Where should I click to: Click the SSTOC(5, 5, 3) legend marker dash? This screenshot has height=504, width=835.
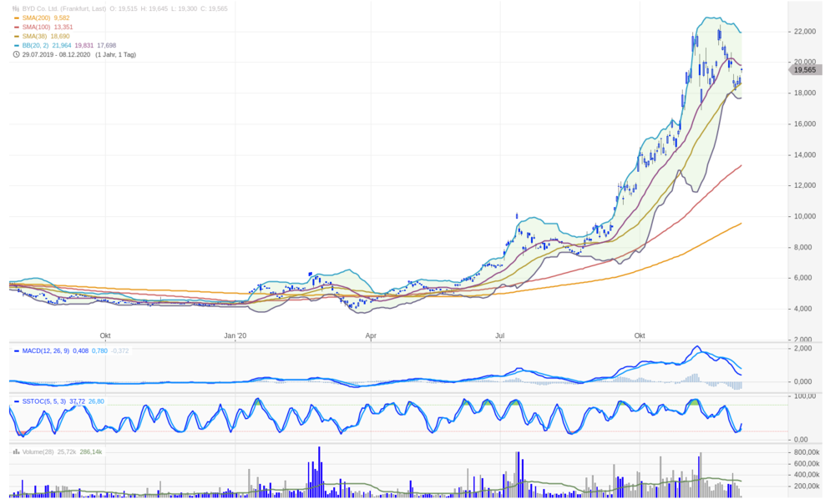pos(17,402)
